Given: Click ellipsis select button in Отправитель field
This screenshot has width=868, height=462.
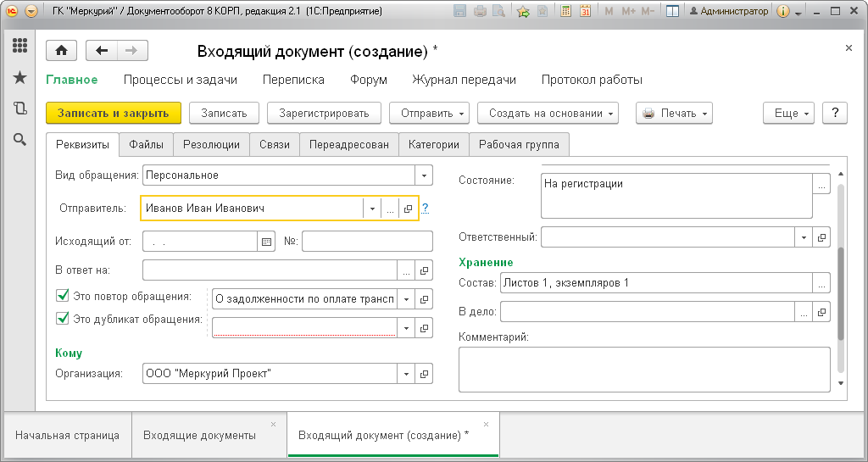Looking at the screenshot, I should (390, 209).
